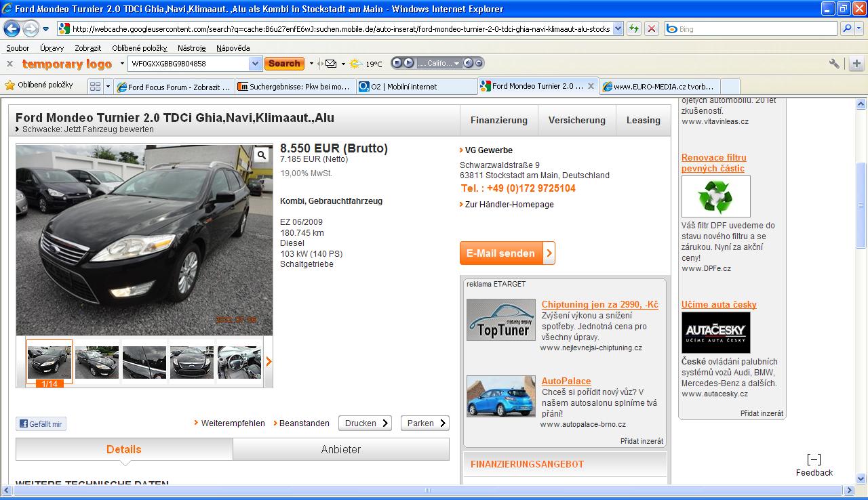Switch to the Anbieter tab

click(x=340, y=449)
